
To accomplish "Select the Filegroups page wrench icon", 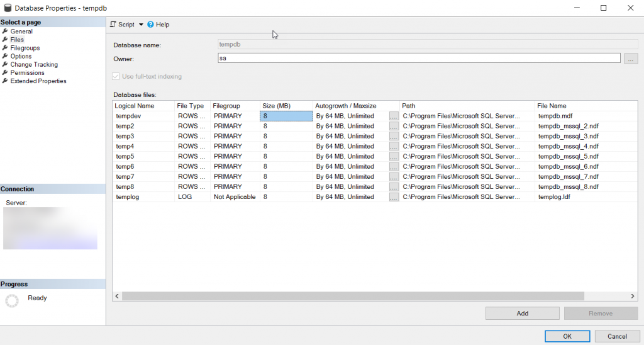I will pyautogui.click(x=5, y=48).
